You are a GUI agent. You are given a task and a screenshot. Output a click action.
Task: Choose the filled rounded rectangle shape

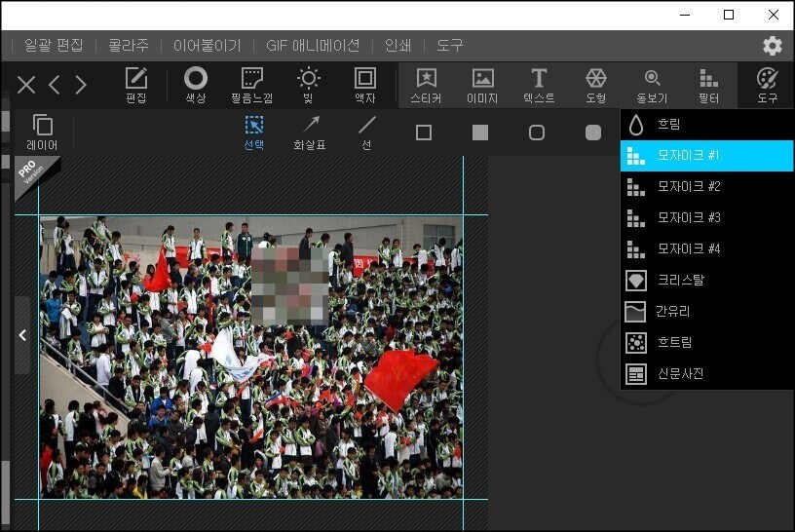(593, 133)
